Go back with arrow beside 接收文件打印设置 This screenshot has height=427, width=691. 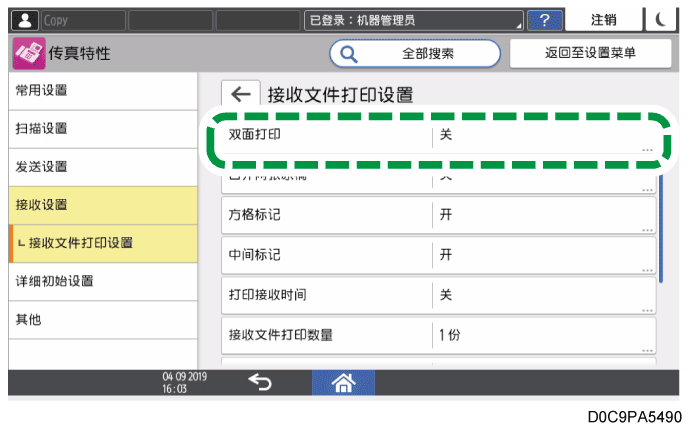pos(241,94)
